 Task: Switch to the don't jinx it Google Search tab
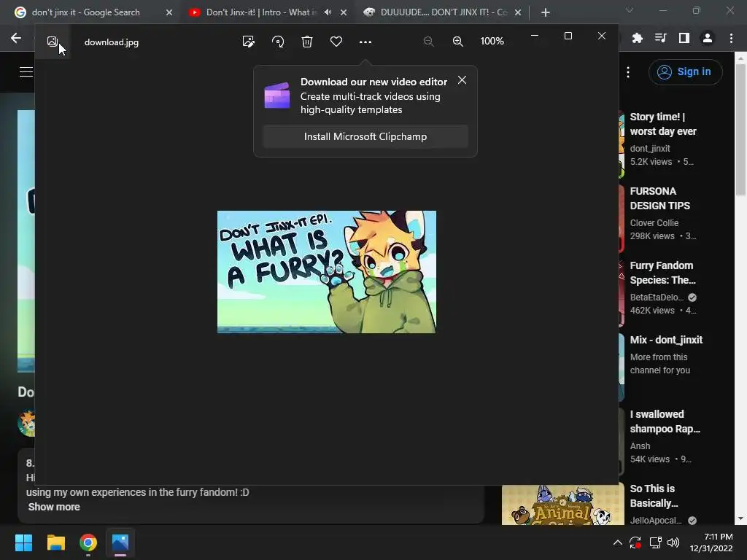[86, 12]
